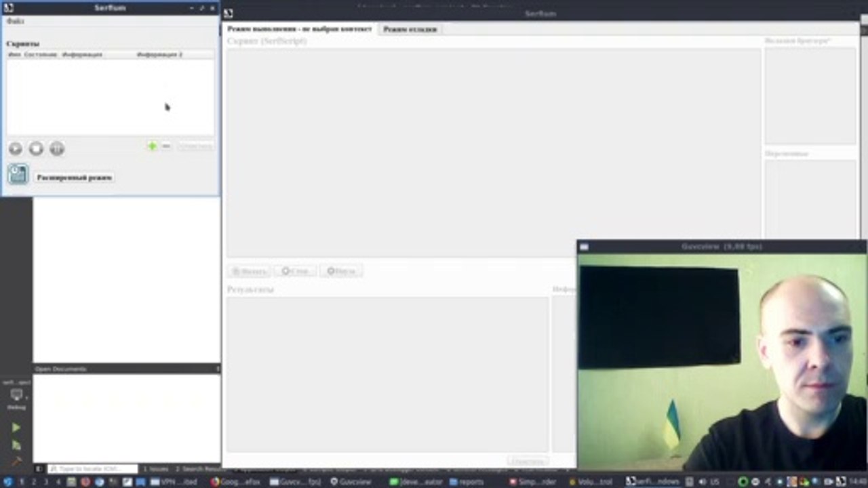Image resolution: width=868 pixels, height=488 pixels.
Task: Click the first button below script editor
Action: pyautogui.click(x=250, y=271)
